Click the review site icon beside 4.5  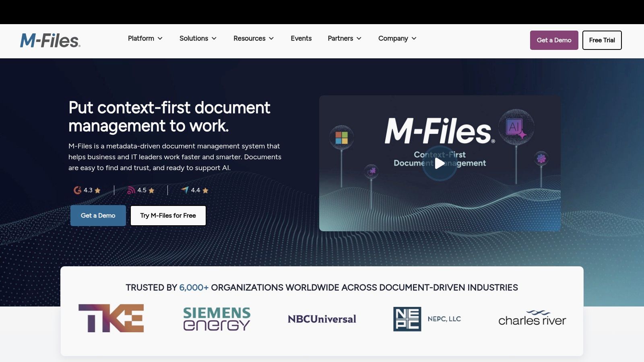tap(131, 190)
